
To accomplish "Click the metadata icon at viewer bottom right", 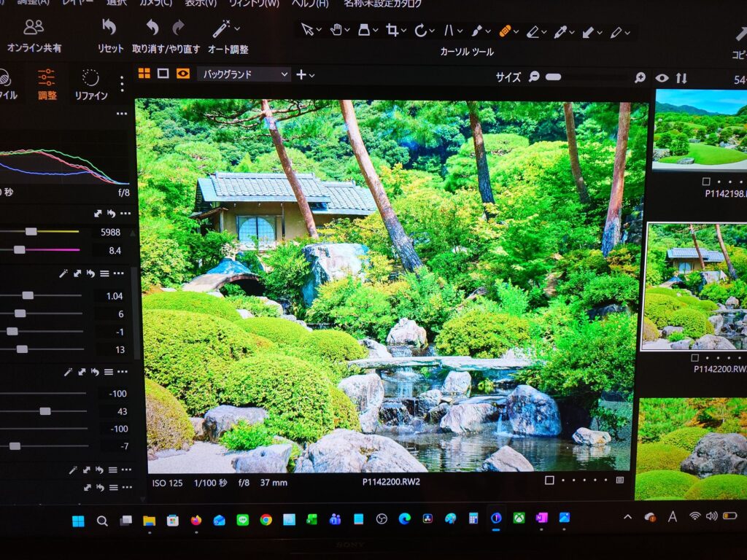I will click(x=620, y=480).
